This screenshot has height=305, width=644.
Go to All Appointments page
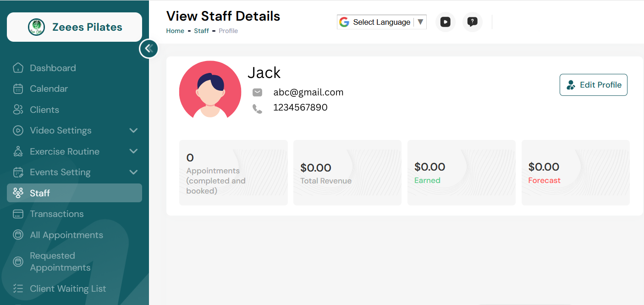(x=66, y=235)
